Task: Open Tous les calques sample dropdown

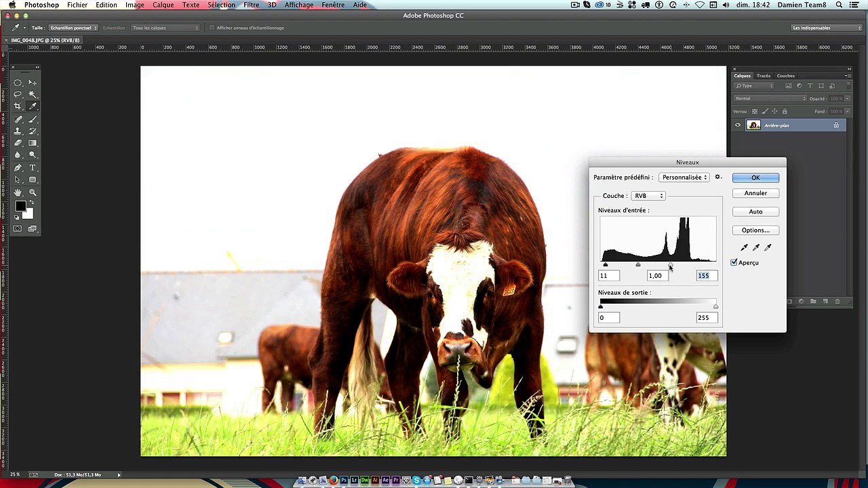Action: tap(165, 28)
